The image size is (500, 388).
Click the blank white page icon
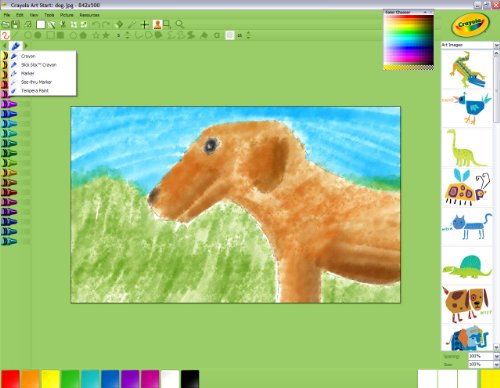pyautogui.click(x=41, y=24)
